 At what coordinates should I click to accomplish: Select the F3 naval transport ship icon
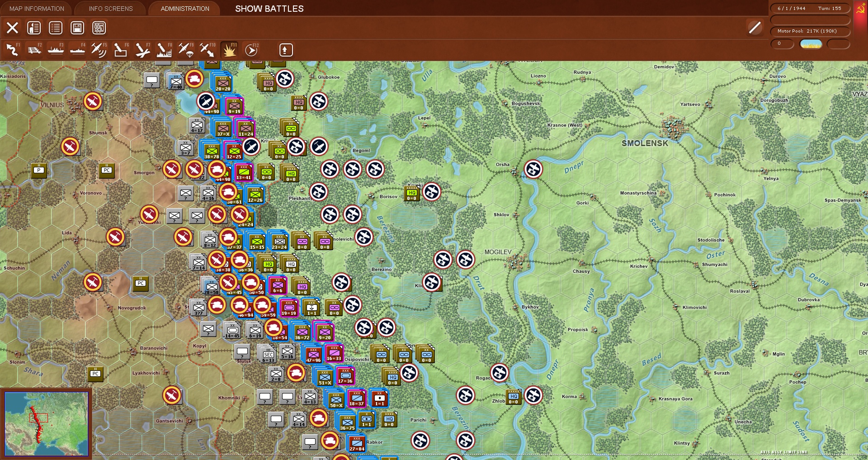pos(56,50)
